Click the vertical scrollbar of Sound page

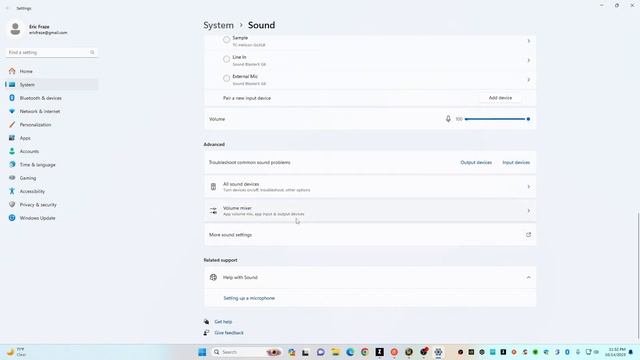coord(638,276)
